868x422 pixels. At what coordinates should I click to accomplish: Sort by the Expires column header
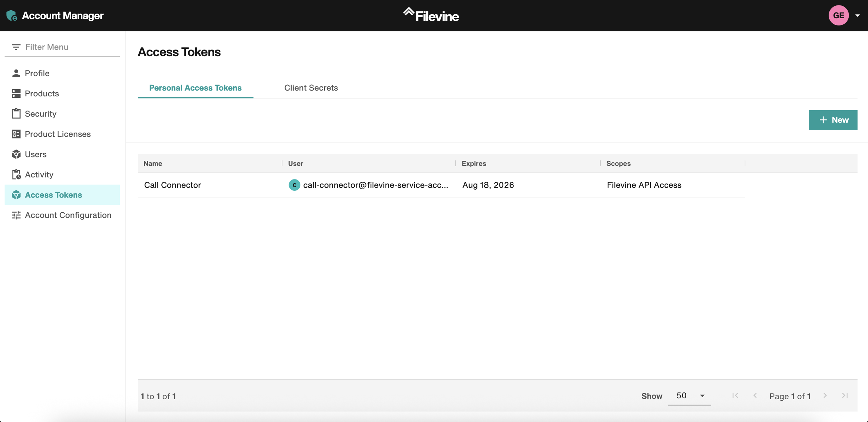click(x=474, y=164)
